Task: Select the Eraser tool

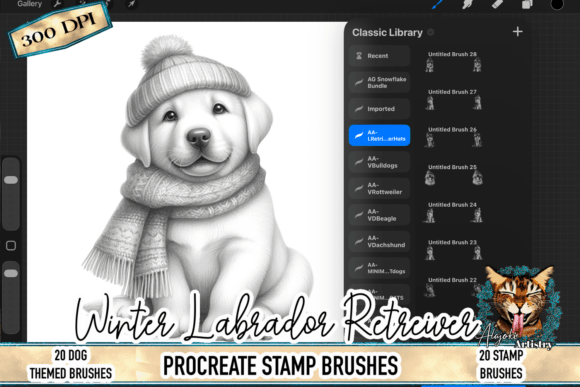Action: (x=497, y=4)
